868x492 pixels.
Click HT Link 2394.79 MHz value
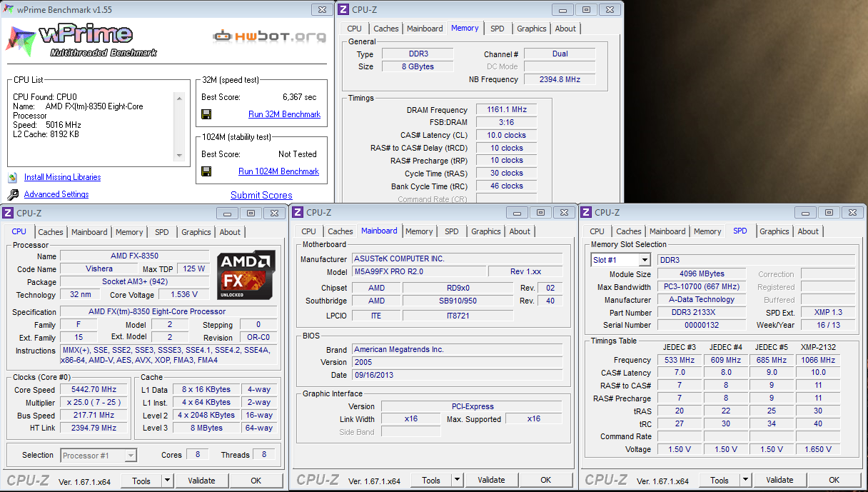(94, 428)
